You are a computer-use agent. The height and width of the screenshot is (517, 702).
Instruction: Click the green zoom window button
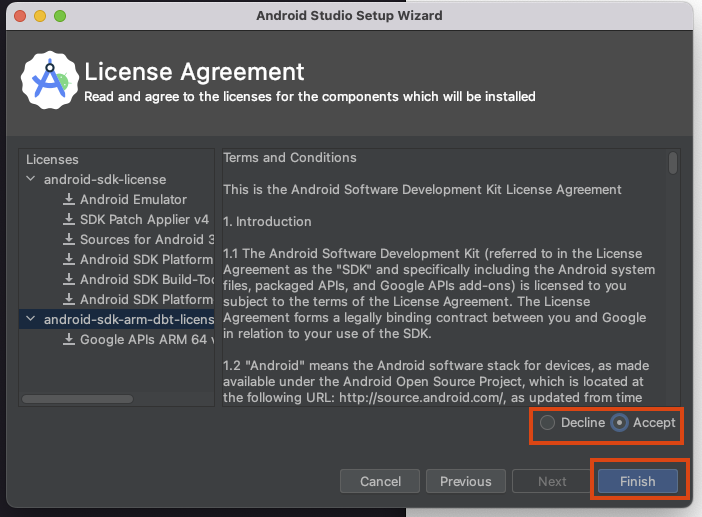click(60, 16)
